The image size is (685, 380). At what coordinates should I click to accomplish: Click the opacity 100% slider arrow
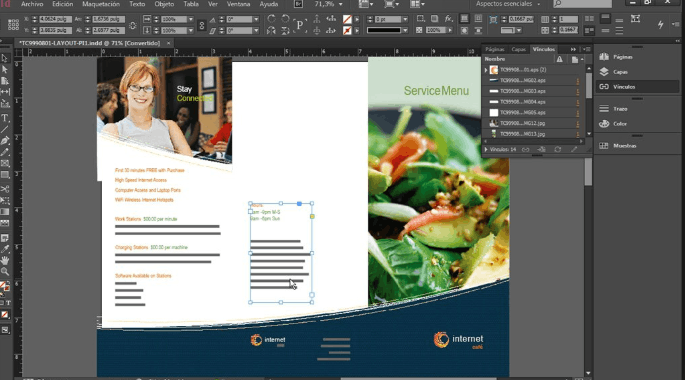[450, 31]
